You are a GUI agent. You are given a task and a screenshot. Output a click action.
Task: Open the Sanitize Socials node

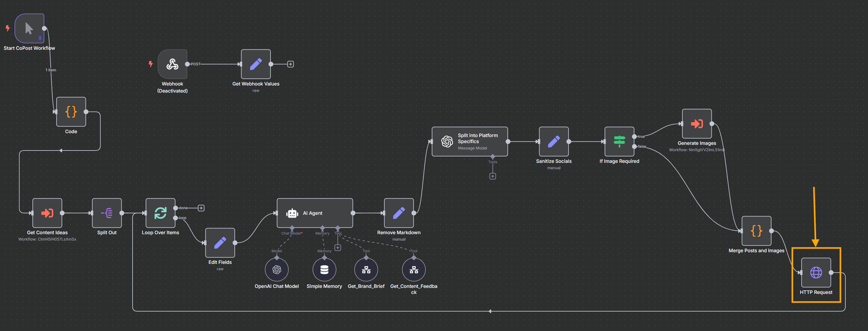point(554,141)
